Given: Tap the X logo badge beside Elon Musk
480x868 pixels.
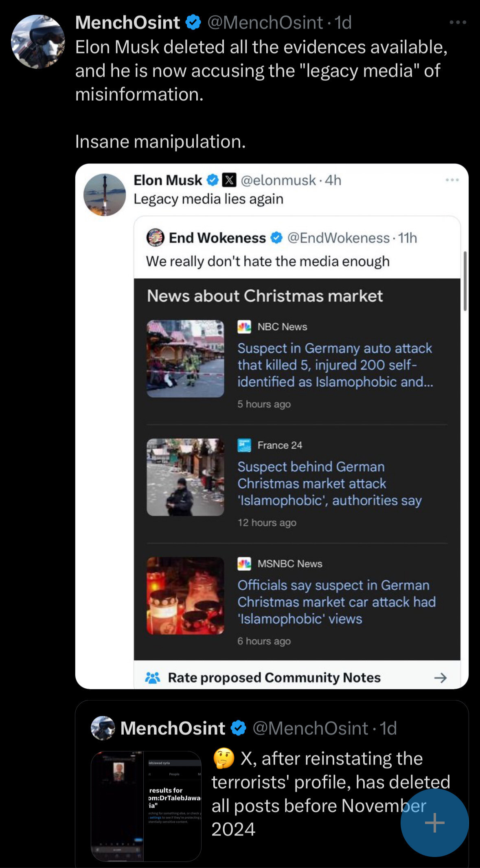Looking at the screenshot, I should pyautogui.click(x=229, y=180).
